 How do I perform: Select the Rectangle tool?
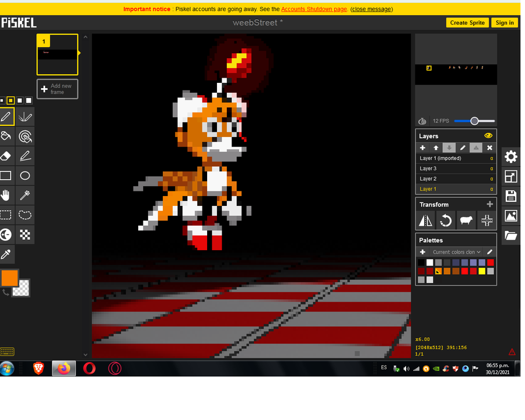(x=6, y=176)
